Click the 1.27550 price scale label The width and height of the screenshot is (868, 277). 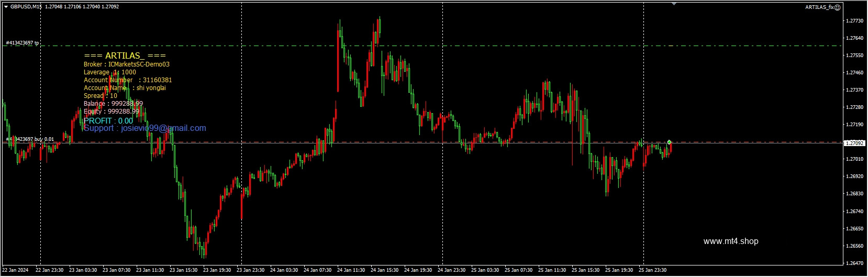[854, 56]
